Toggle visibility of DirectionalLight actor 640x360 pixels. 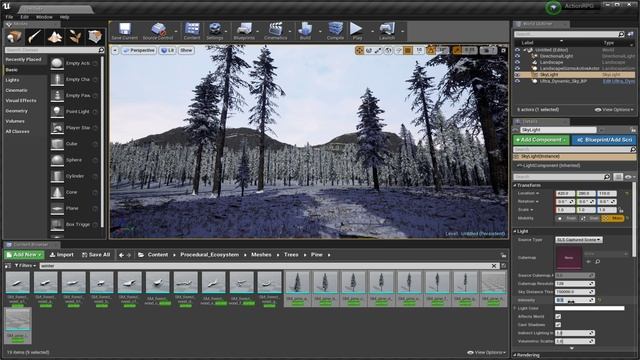pos(517,56)
